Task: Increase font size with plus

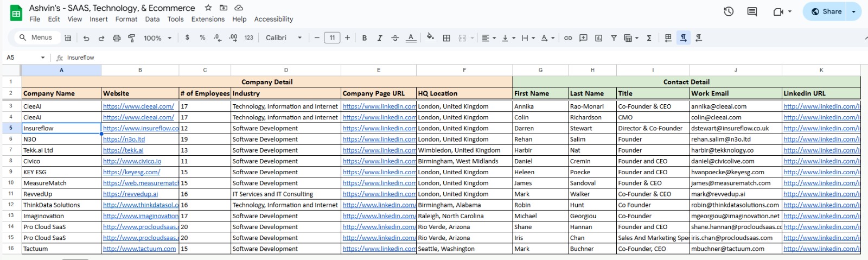Action: point(347,38)
